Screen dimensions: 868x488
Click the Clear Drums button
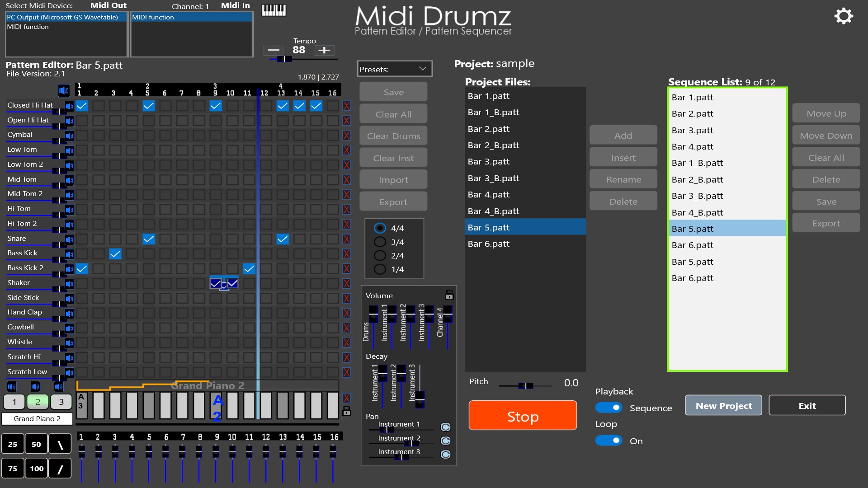click(x=393, y=136)
